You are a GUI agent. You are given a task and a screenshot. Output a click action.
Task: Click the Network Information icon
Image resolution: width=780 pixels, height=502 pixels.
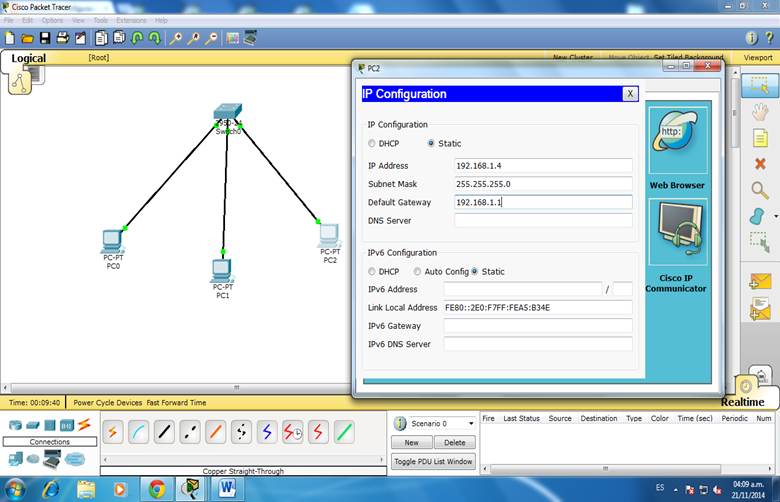pos(751,38)
